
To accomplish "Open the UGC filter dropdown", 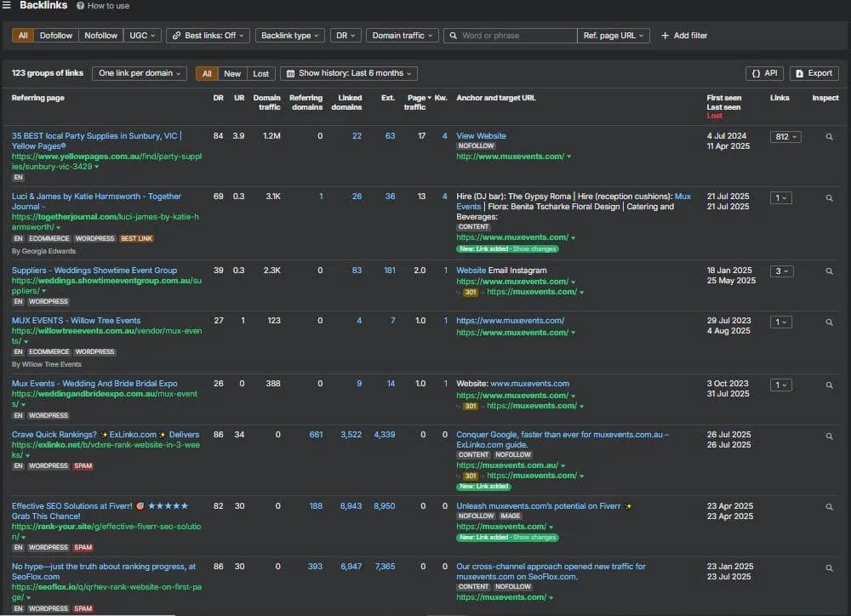I will coord(142,35).
